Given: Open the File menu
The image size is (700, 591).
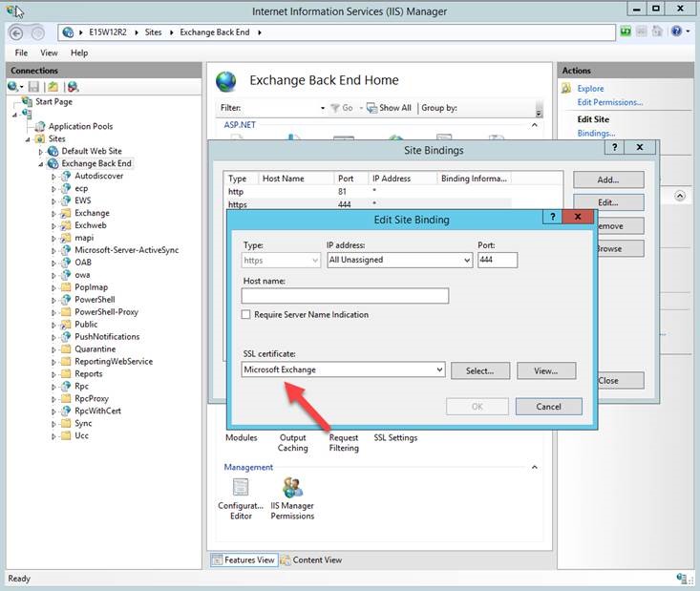Looking at the screenshot, I should [21, 53].
